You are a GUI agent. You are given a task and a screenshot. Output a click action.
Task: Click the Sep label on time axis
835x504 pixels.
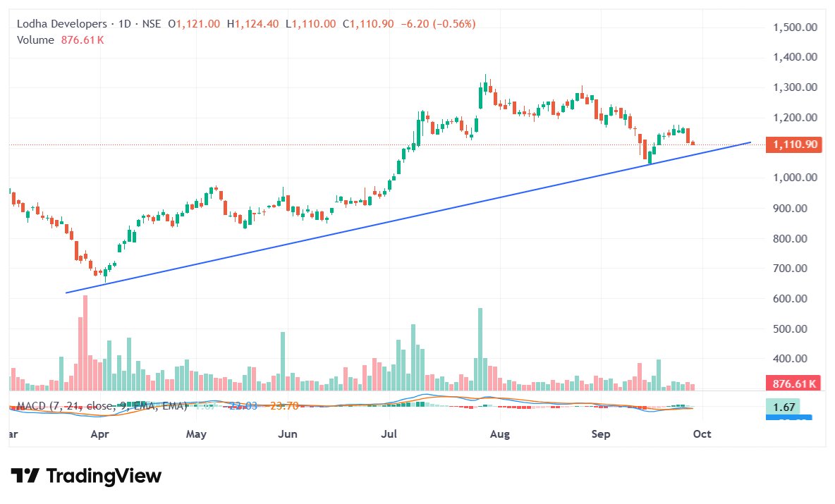point(601,434)
